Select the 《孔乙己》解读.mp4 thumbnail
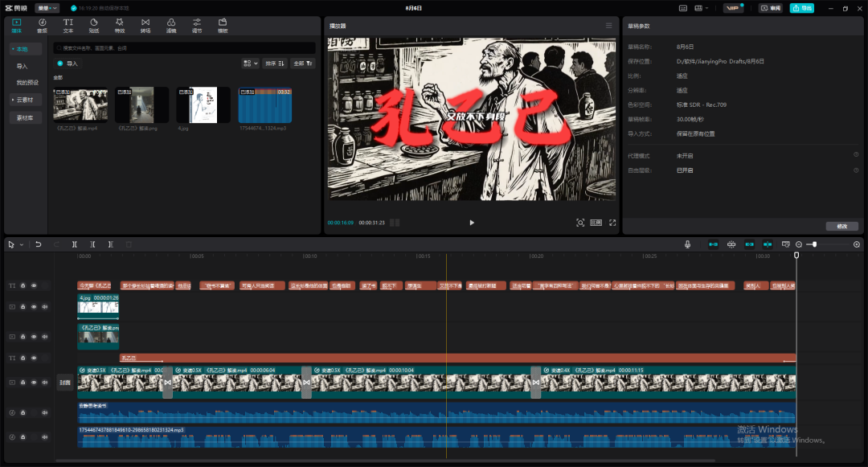Viewport: 868px width, 467px height. pos(80,104)
